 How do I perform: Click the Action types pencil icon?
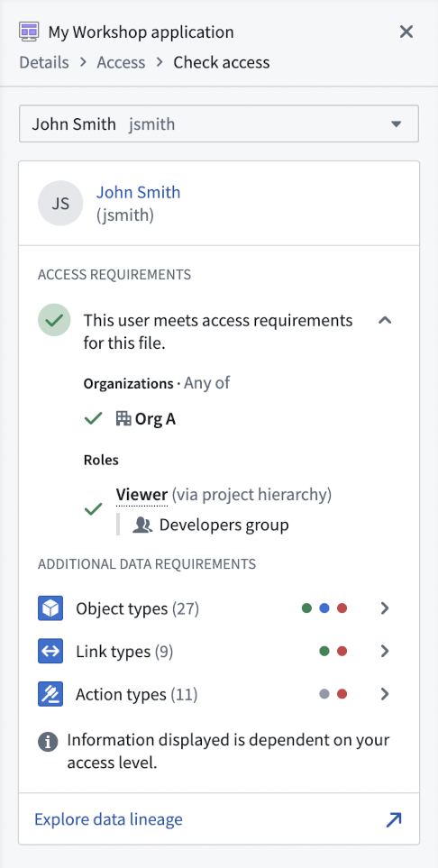tap(50, 694)
